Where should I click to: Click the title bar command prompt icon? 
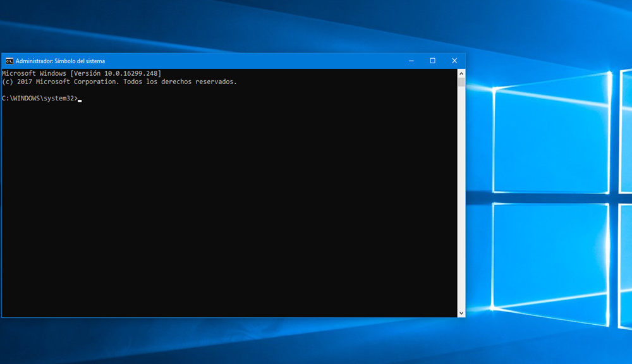point(9,61)
